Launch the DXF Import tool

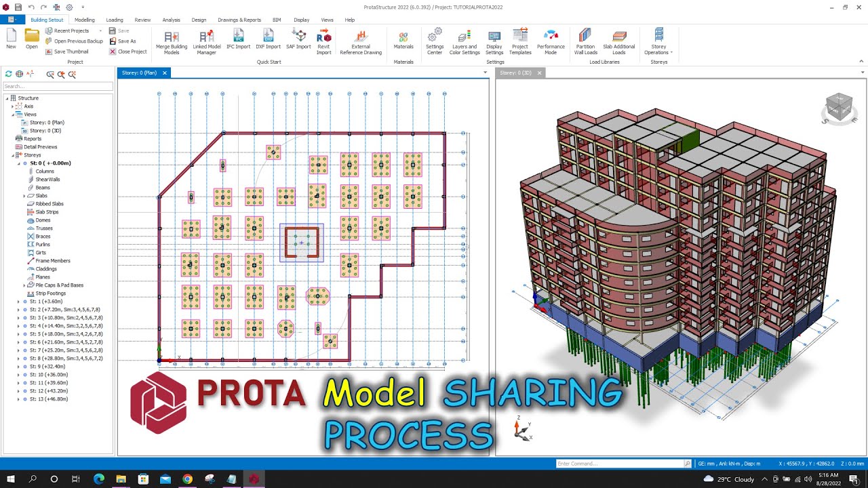[268, 39]
